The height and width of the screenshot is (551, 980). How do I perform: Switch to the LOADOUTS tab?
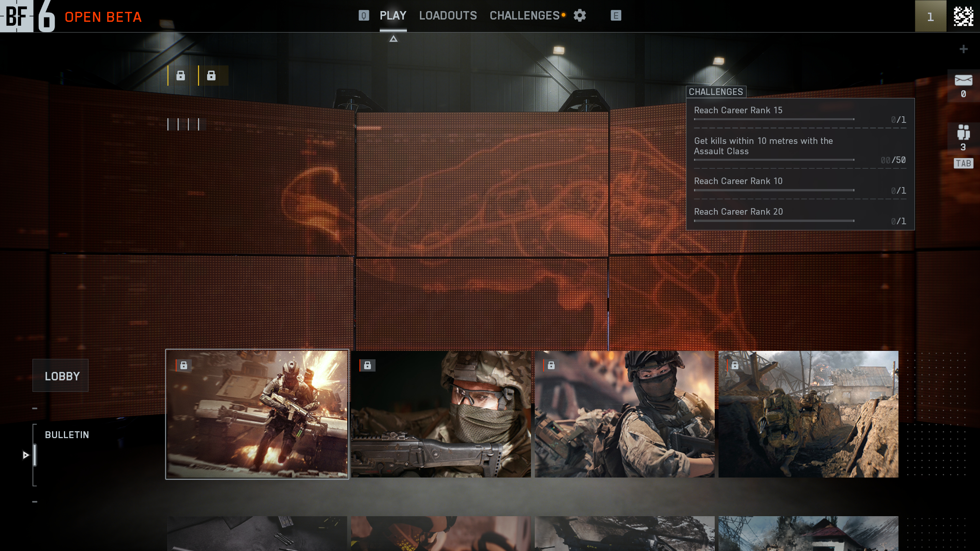448,16
